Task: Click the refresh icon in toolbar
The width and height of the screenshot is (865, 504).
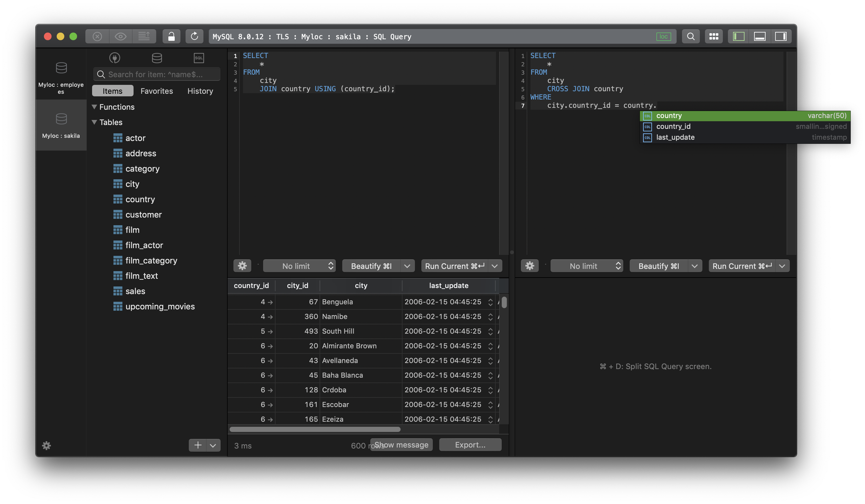Action: click(x=194, y=36)
